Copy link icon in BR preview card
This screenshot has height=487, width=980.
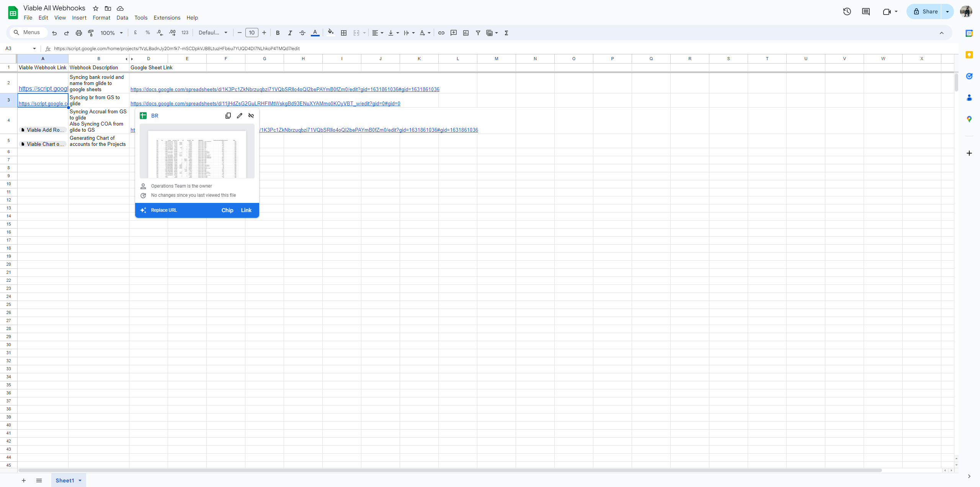tap(228, 116)
